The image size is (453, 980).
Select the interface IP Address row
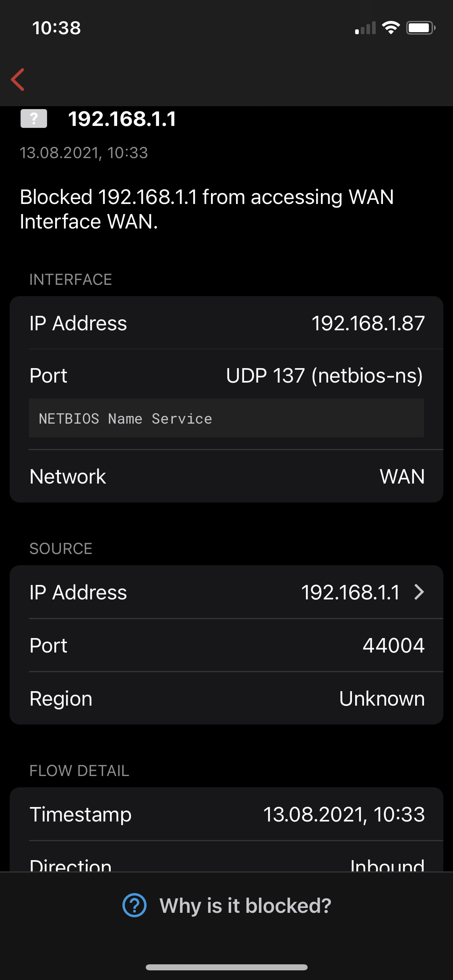pos(226,323)
